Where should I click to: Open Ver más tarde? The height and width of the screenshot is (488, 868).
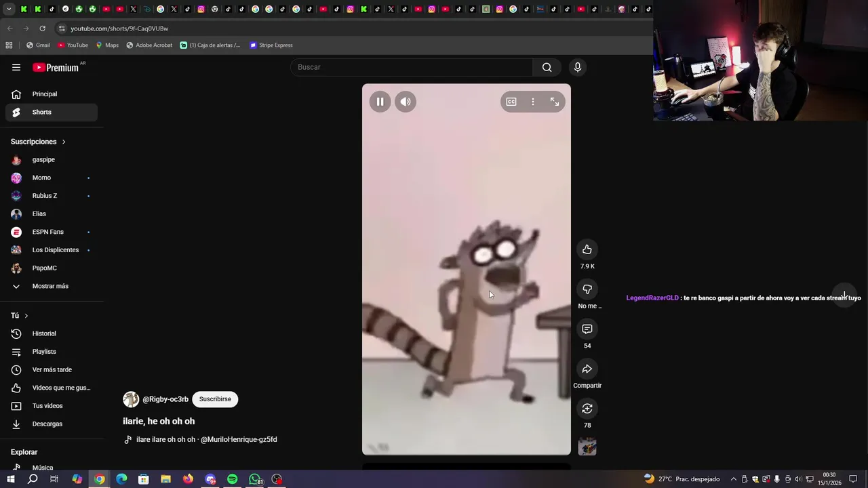point(52,370)
